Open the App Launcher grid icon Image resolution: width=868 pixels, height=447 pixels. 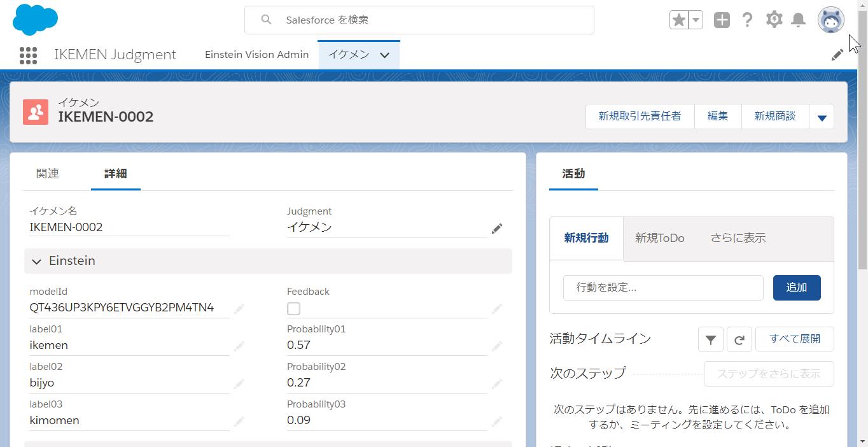(28, 55)
